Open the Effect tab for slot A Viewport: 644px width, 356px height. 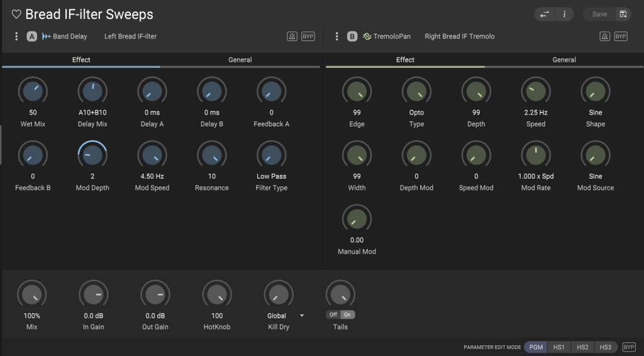[x=81, y=60]
